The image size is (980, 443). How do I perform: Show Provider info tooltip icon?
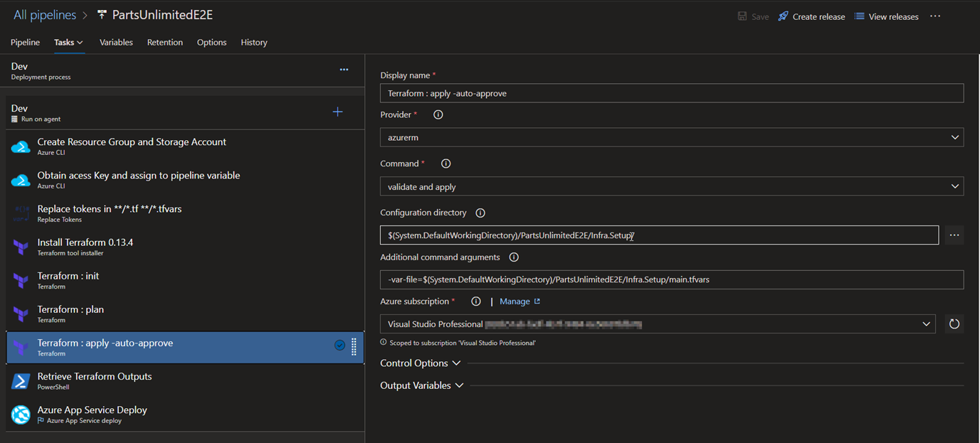[438, 114]
